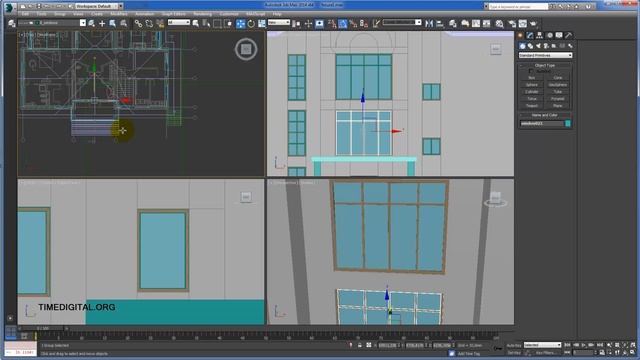Activate the Select and Scale tool
The width and height of the screenshot is (640, 360).
point(262,23)
